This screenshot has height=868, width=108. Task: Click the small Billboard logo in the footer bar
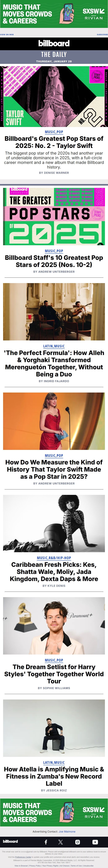tap(10, 841)
